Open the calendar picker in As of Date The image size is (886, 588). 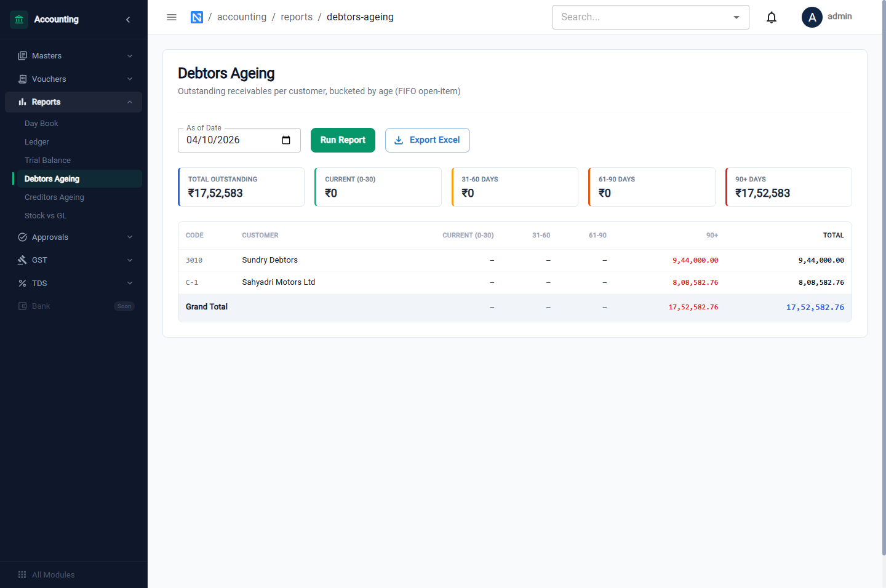(x=286, y=140)
